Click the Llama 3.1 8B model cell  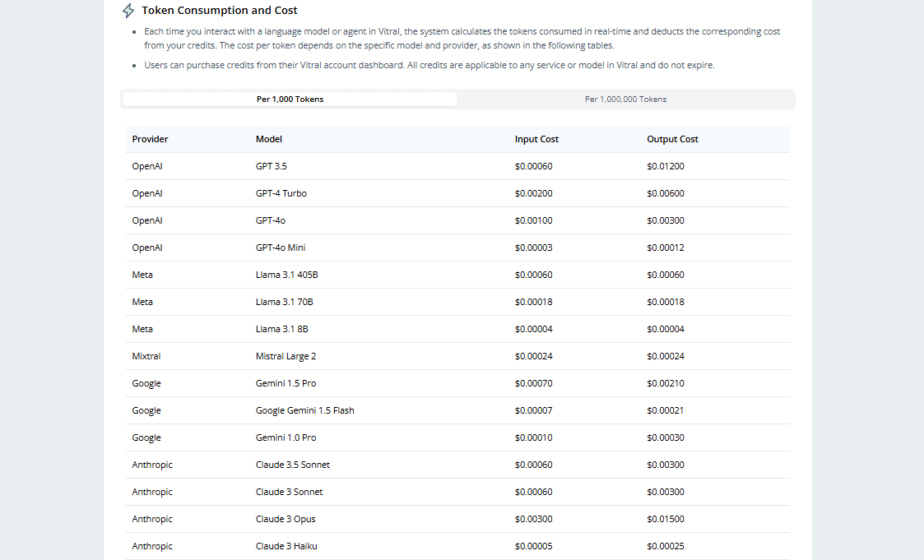[x=281, y=329]
